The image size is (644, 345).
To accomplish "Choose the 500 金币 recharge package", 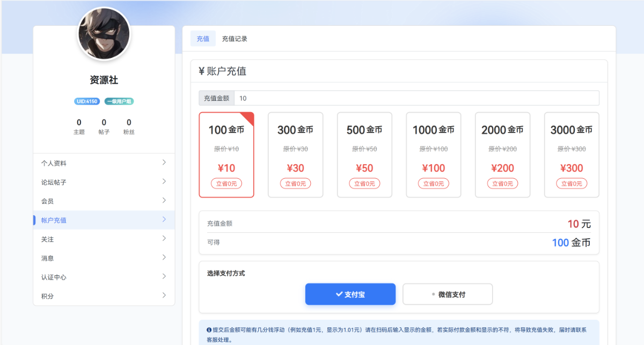I will tap(364, 155).
